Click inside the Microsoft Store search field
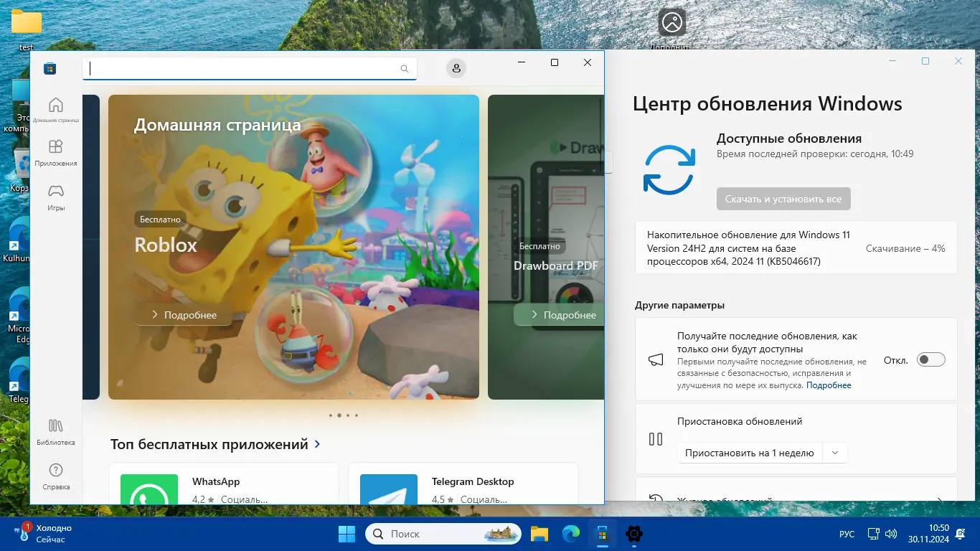Viewport: 980px width, 551px height. (x=250, y=69)
